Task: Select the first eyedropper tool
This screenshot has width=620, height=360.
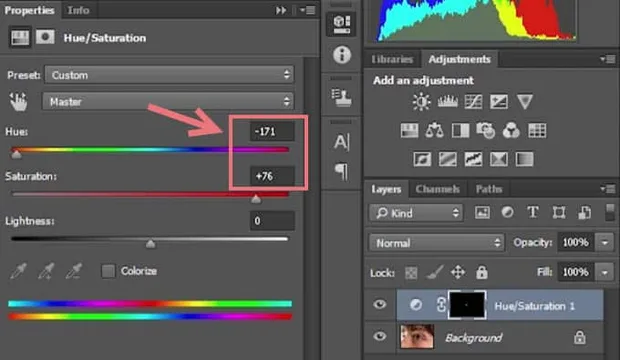Action: point(19,271)
